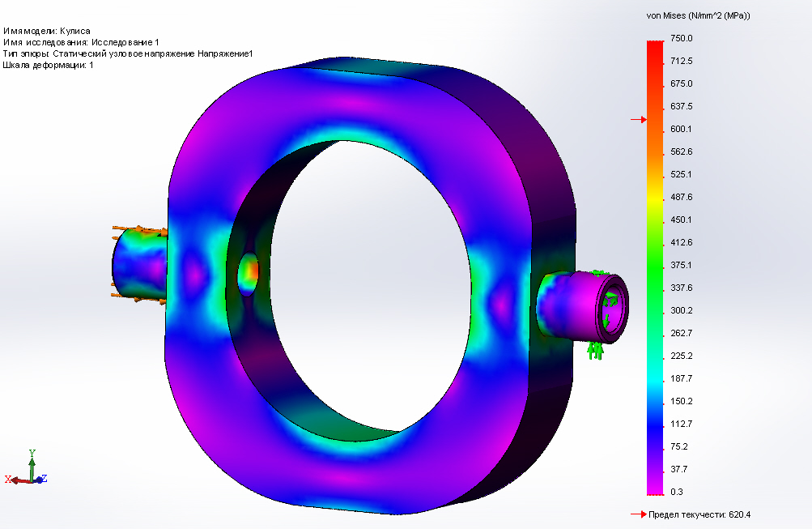Click the XYZ coordinate triad
812x529 pixels.
click(x=26, y=467)
